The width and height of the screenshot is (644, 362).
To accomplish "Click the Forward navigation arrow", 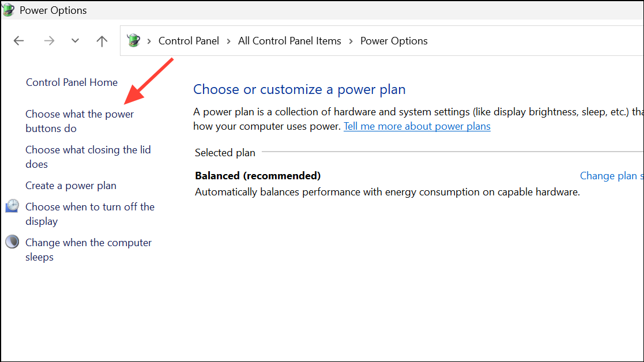I will 49,41.
